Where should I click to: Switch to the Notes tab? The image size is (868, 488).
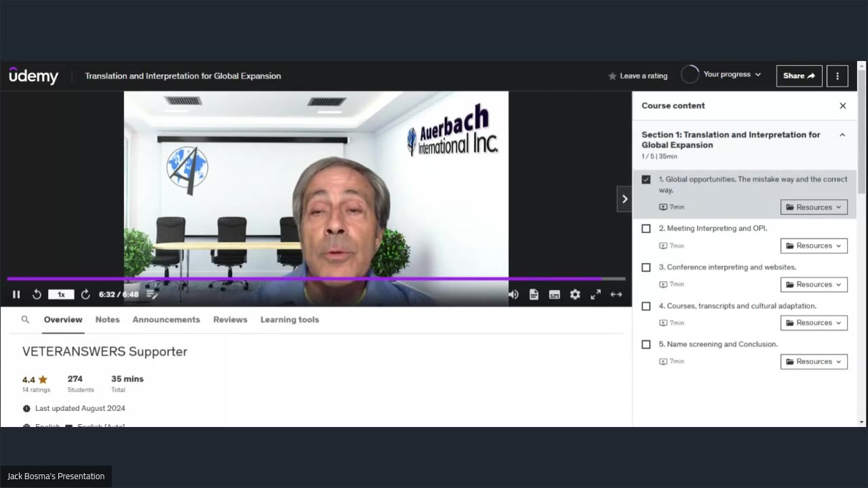107,319
